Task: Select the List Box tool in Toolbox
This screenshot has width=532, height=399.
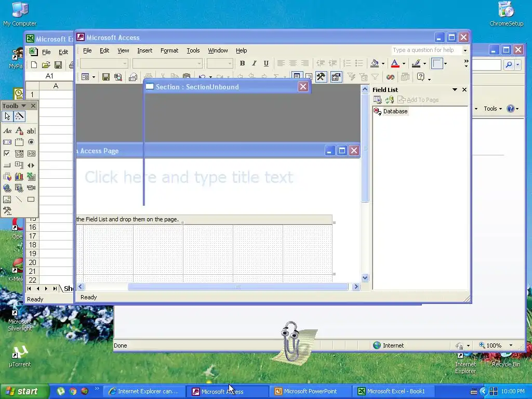Action: [x=31, y=154]
